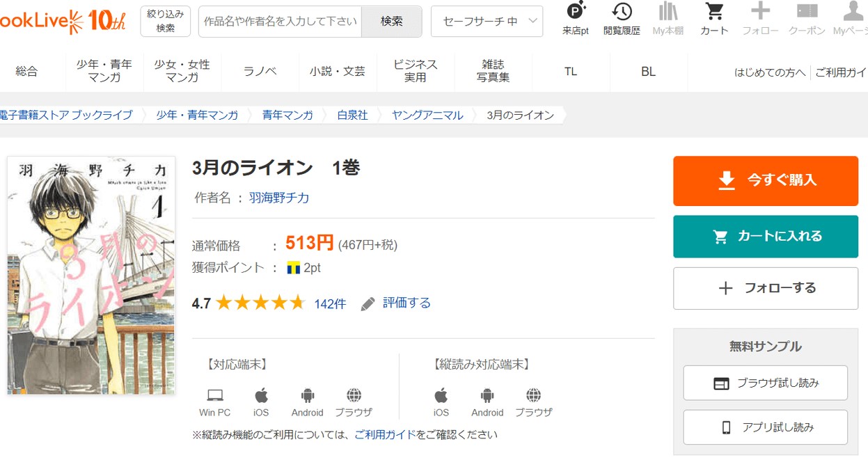Image resolution: width=868 pixels, height=460 pixels.
Task: Expand the セーフサーチ中 dropdown
Action: [x=487, y=22]
